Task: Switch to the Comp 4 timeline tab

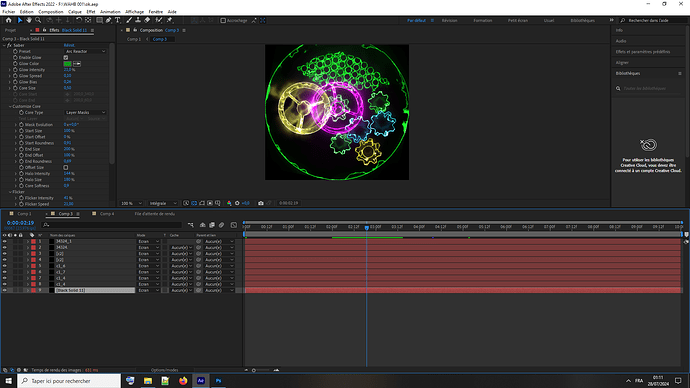Action: point(107,214)
